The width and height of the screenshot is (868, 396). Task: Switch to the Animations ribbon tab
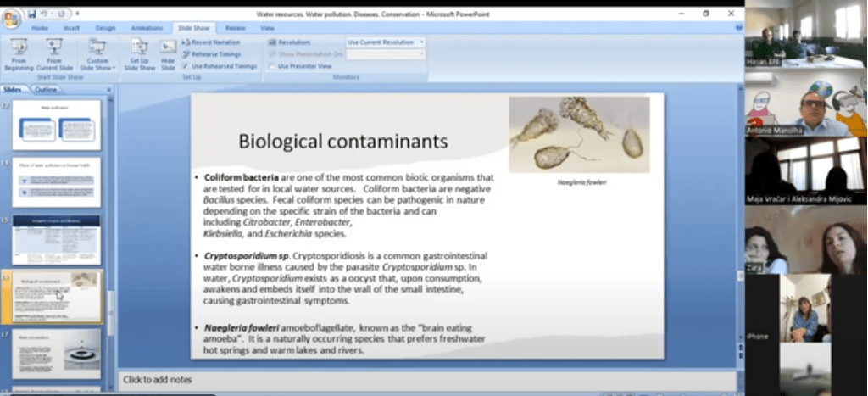pyautogui.click(x=147, y=28)
